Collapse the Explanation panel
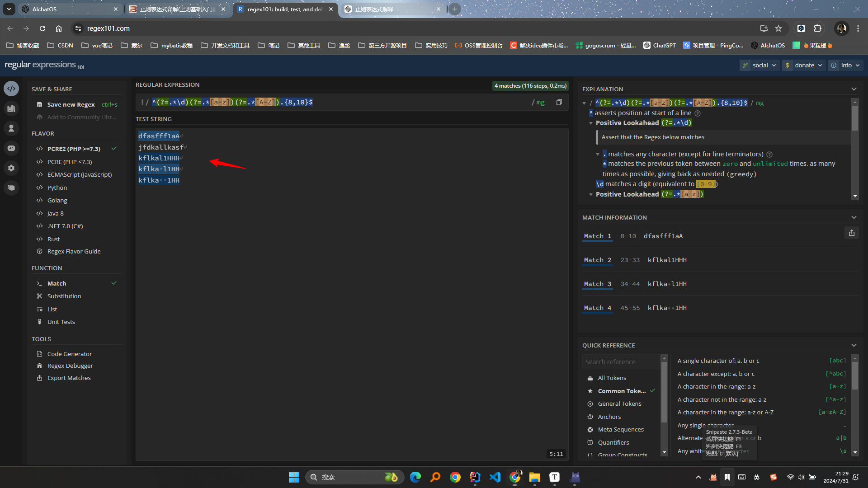The height and width of the screenshot is (488, 868). 854,89
